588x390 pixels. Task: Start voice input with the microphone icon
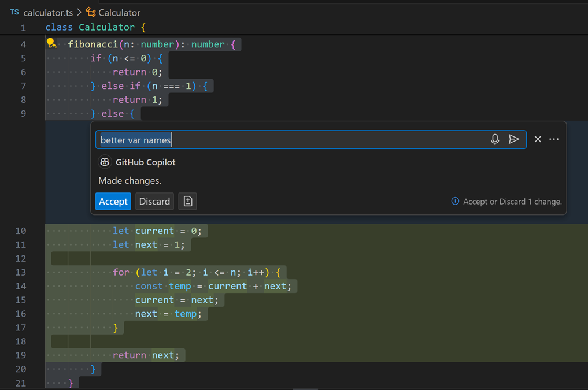pos(494,139)
